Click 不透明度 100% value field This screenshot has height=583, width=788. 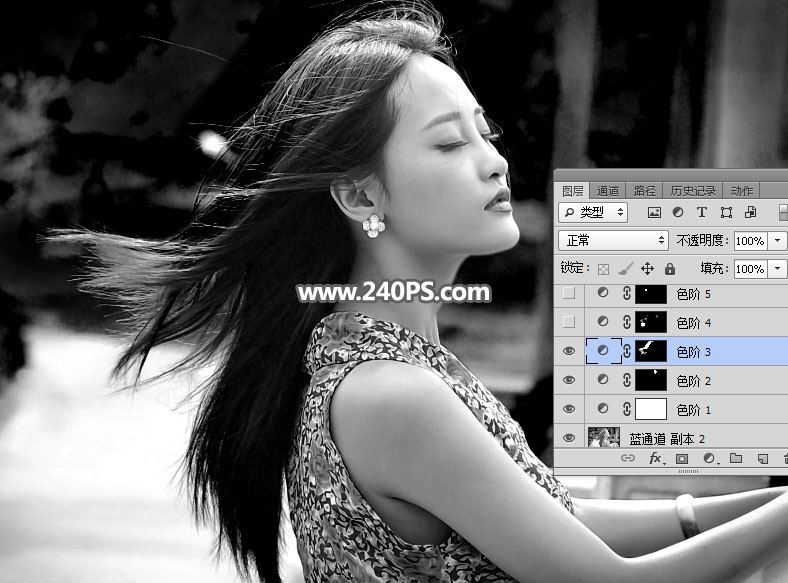click(750, 241)
